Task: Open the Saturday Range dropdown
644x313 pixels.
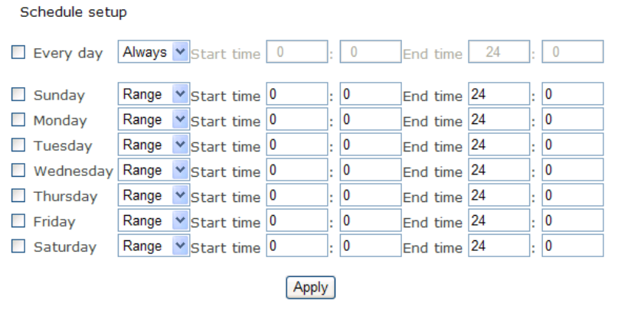Action: pyautogui.click(x=154, y=246)
